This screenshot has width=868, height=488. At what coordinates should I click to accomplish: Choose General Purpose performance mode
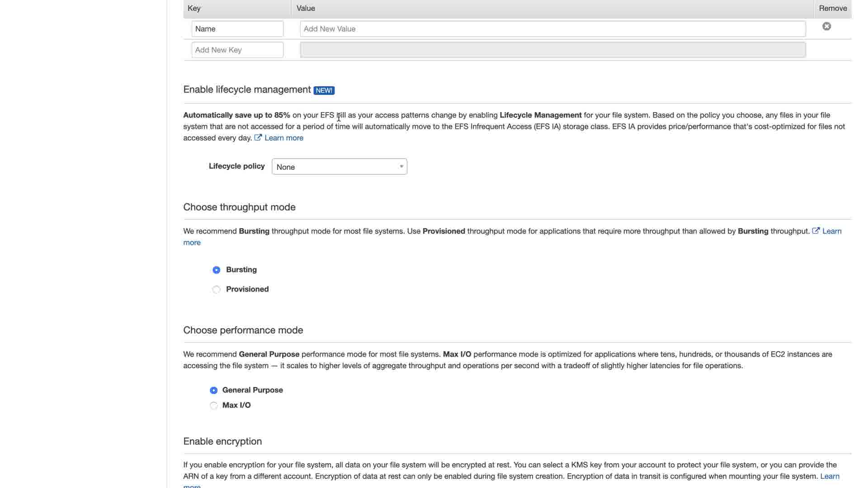pyautogui.click(x=214, y=390)
